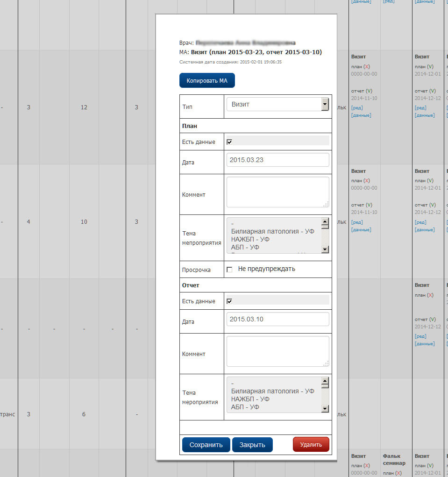Click the План Коммент text area
The image size is (448, 477).
[x=277, y=192]
